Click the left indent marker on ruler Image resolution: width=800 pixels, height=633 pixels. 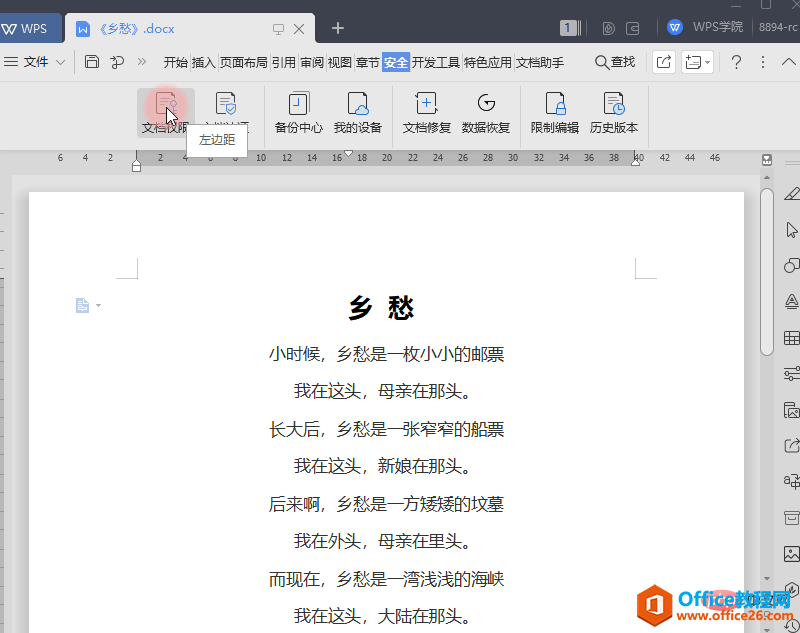click(136, 166)
